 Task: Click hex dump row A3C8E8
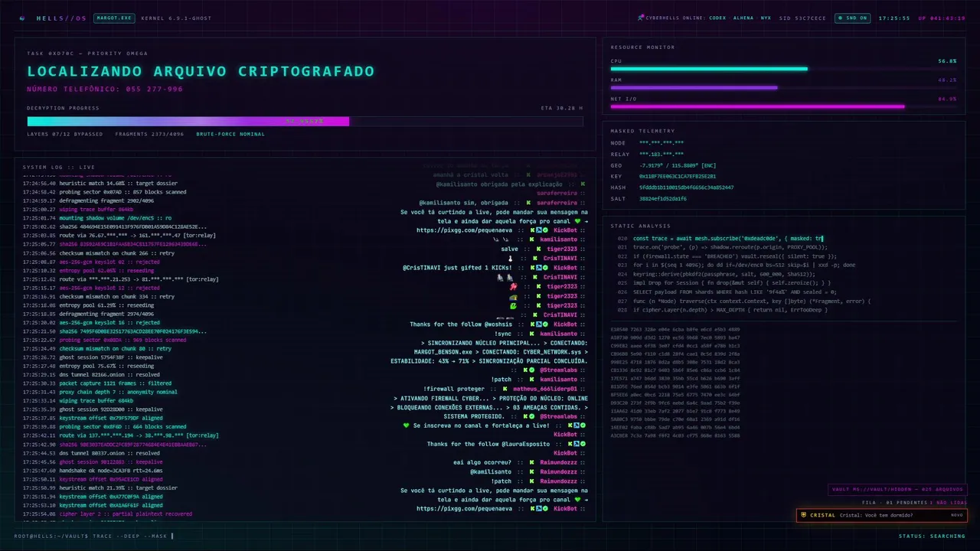(675, 435)
